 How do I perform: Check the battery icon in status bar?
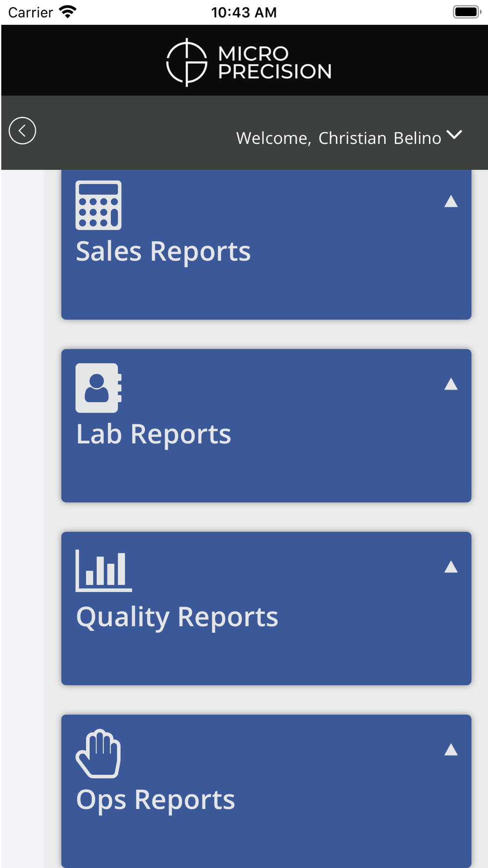click(467, 12)
